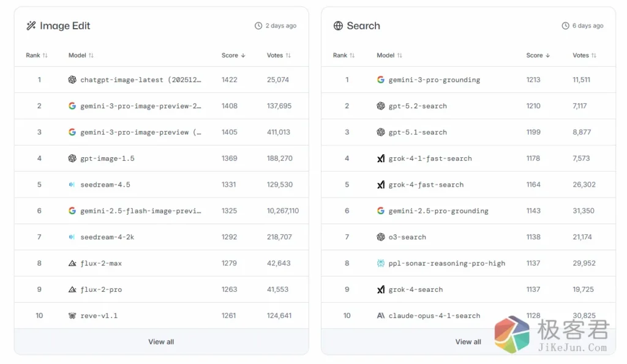Click the clock icon beside 2 days ago
The image size is (627, 364).
(258, 26)
